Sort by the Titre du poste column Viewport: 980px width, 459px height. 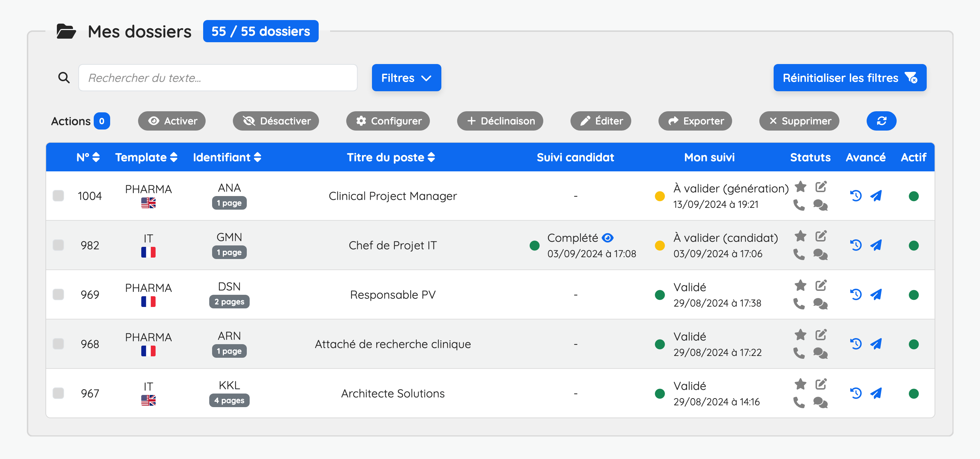pyautogui.click(x=390, y=157)
